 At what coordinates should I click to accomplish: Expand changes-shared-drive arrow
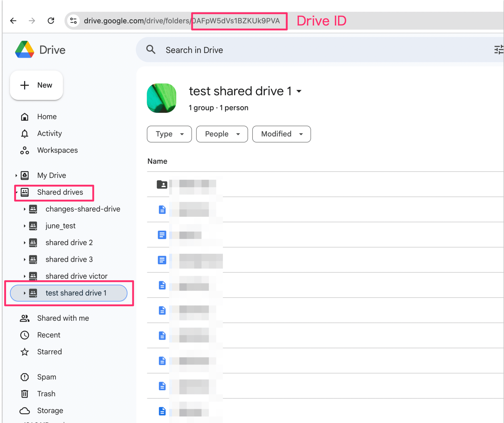point(24,209)
